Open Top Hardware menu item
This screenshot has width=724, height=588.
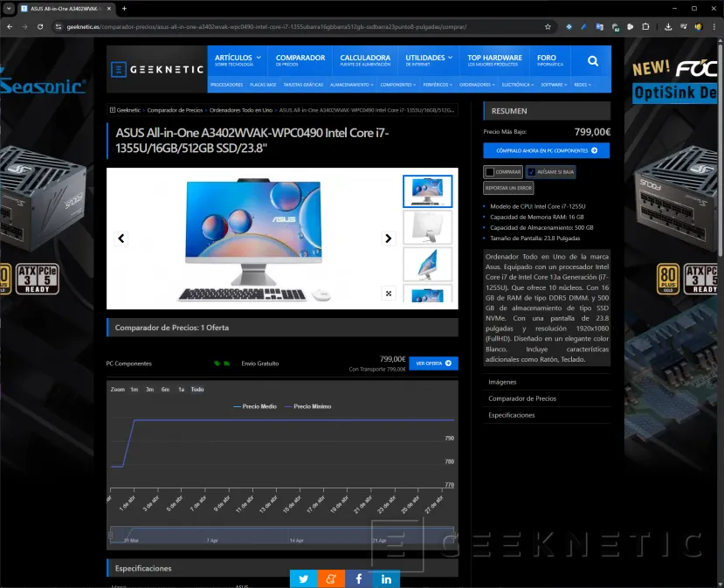tap(494, 60)
